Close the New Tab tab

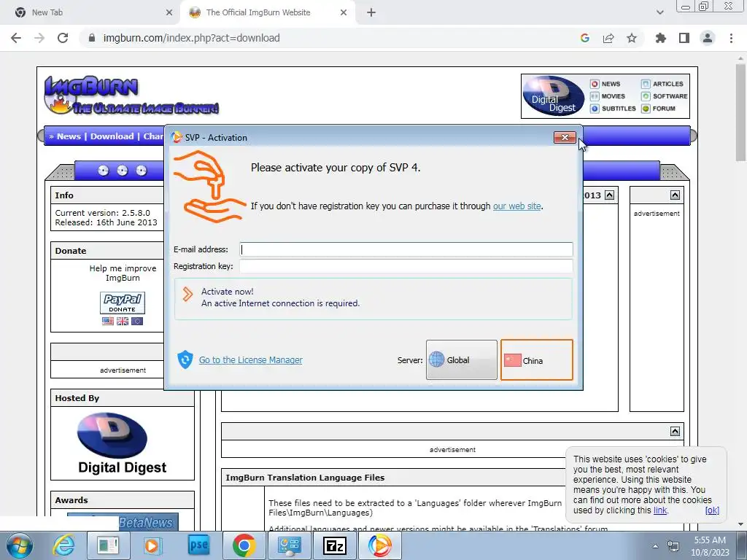tap(169, 12)
